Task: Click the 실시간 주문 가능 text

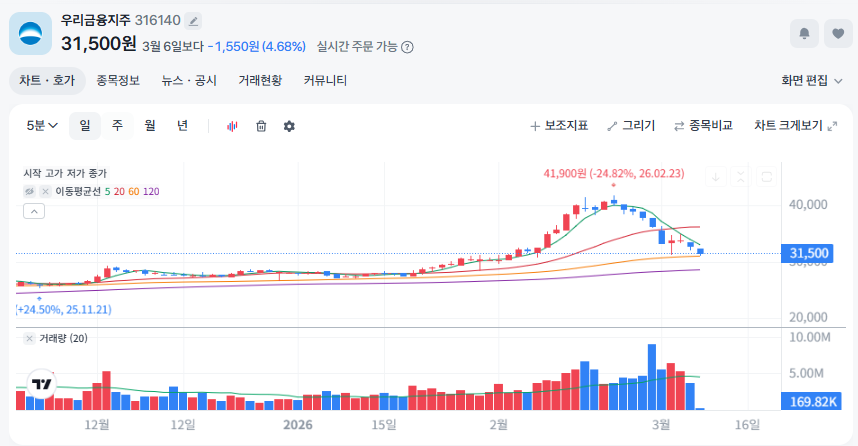Action: point(357,47)
